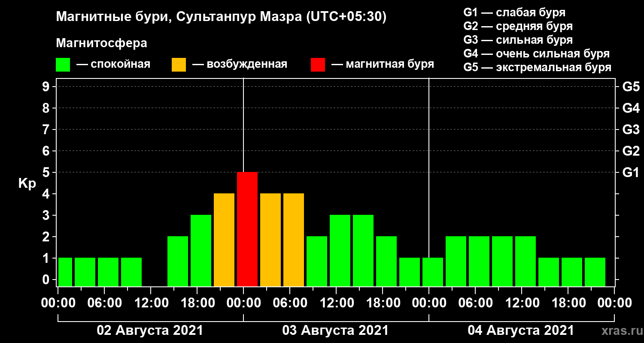Click the green Kp 3 bar on 02 Августа
644x343 pixels.
coord(201,250)
